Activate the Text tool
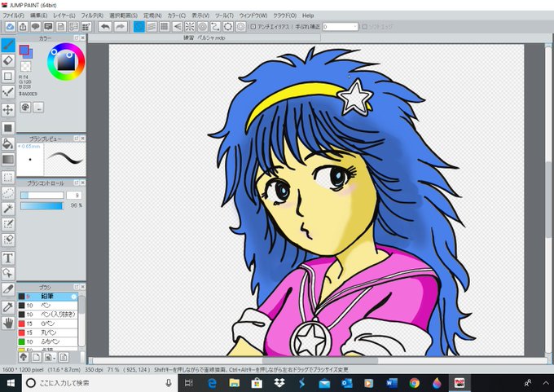This screenshot has height=392, width=554. (8, 258)
